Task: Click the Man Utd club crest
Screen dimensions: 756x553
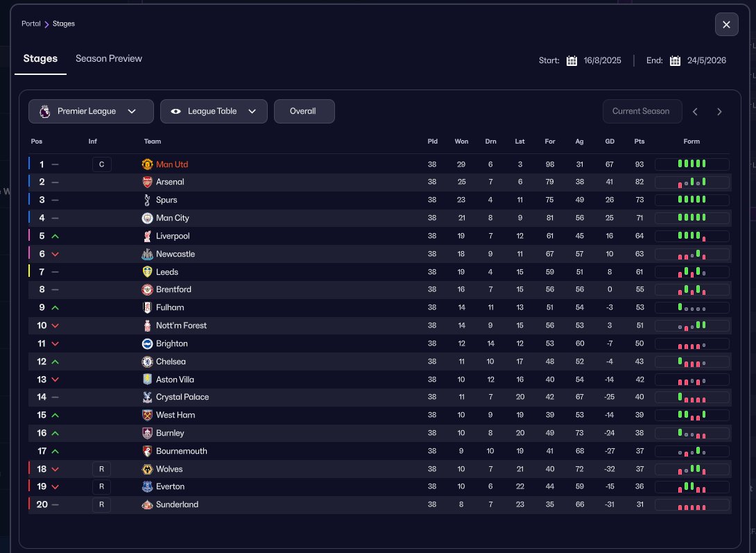Action: (147, 164)
